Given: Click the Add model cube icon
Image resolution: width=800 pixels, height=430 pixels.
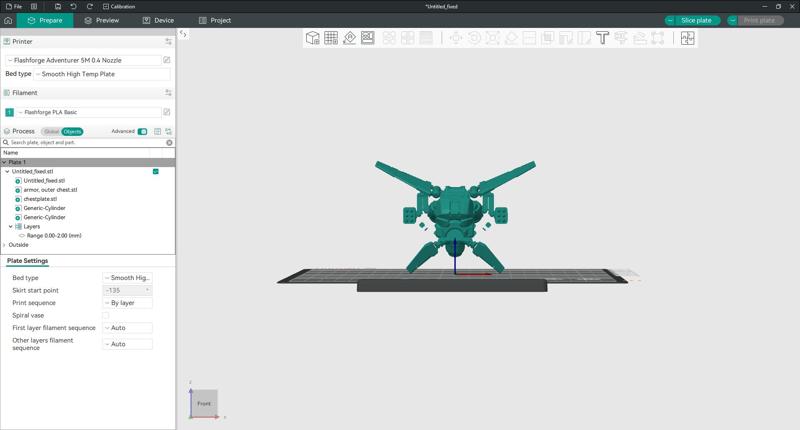Looking at the screenshot, I should point(312,38).
